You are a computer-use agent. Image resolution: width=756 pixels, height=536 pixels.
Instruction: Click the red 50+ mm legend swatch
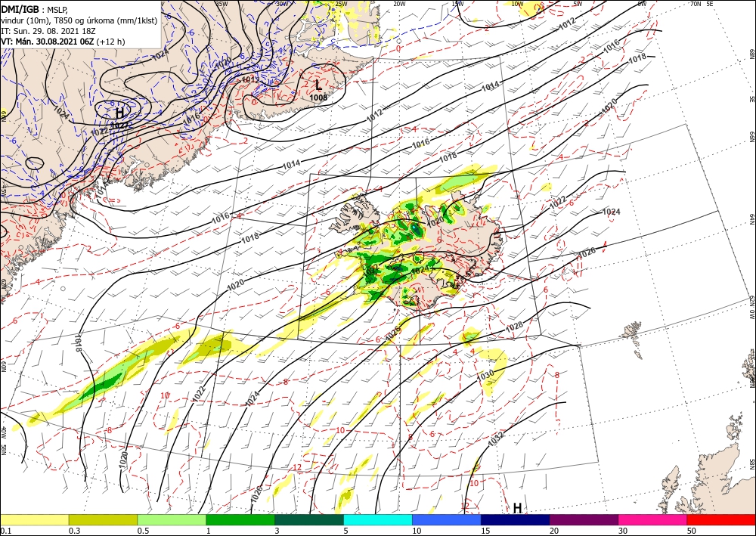721,519
